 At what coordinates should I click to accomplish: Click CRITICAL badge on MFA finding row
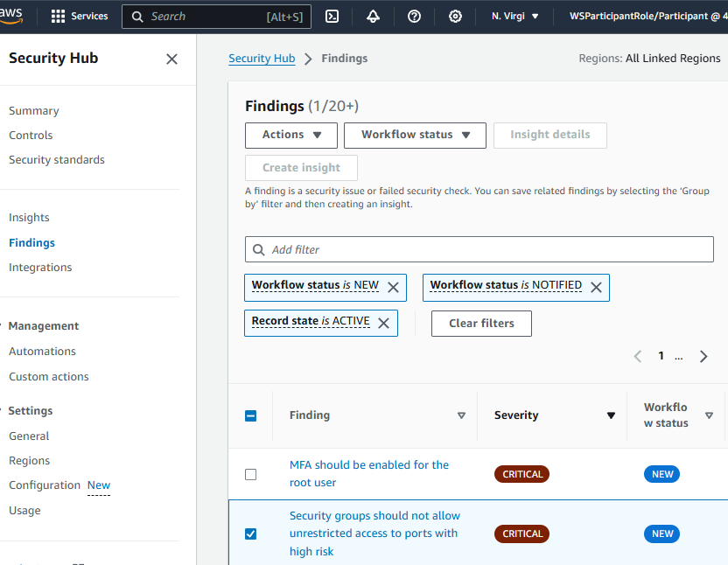point(521,474)
